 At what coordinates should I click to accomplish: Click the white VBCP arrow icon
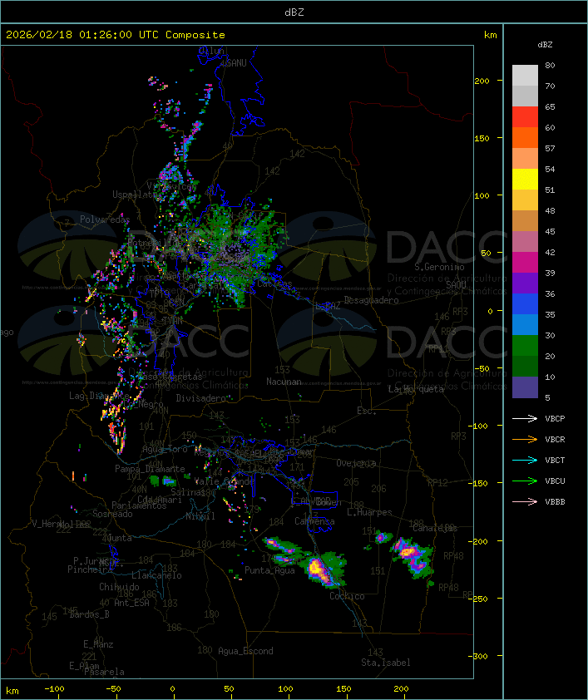(525, 418)
